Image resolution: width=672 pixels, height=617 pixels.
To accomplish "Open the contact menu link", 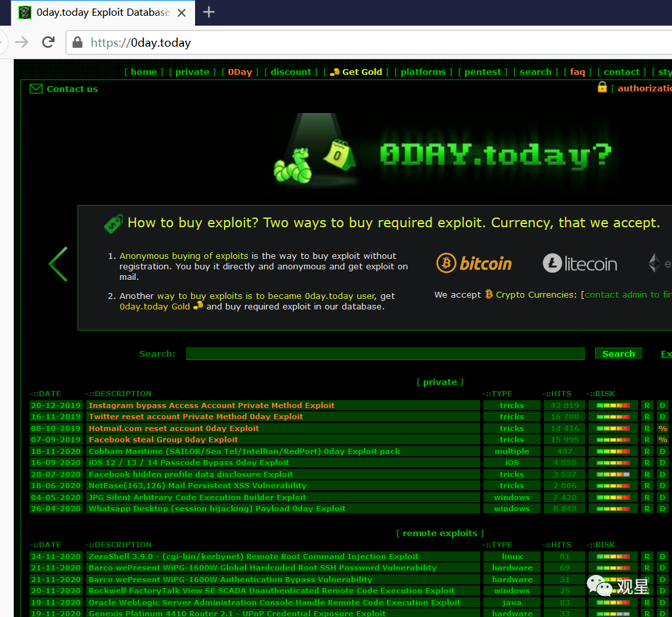I will coord(621,72).
